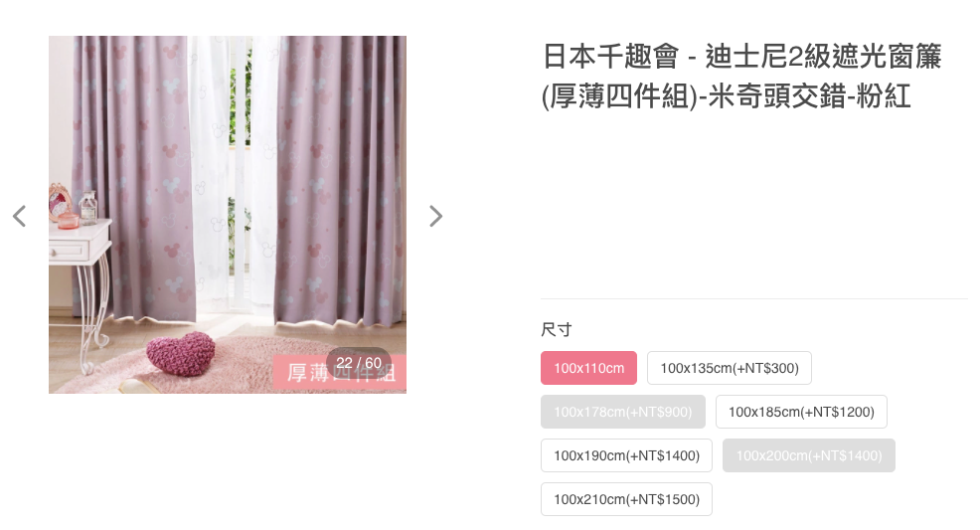Select the 100x110cm size option
The width and height of the screenshot is (980, 530).
[588, 368]
